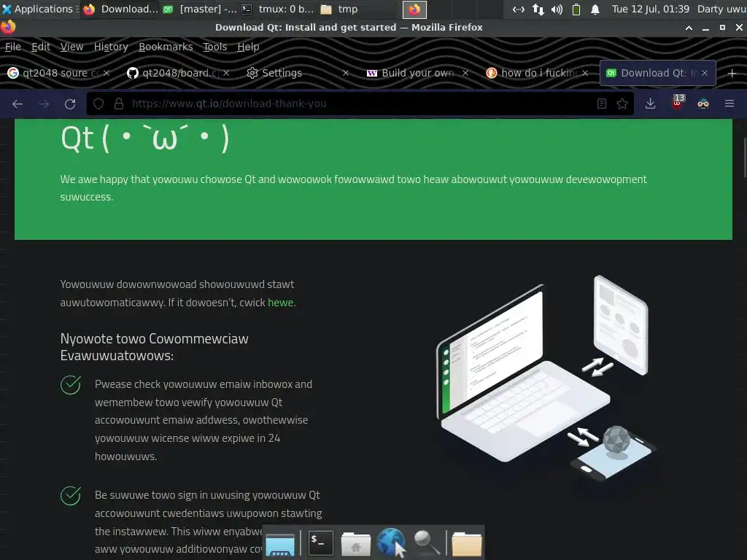Launch the terminal from the dock
This screenshot has height=560, width=747.
tap(321, 543)
